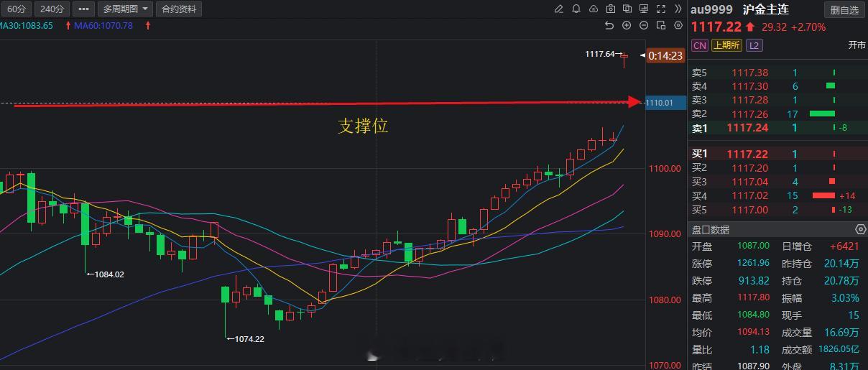Screen dimensions: 868x370
Task: Click the 0:14:23 countdown timer label
Action: click(665, 55)
